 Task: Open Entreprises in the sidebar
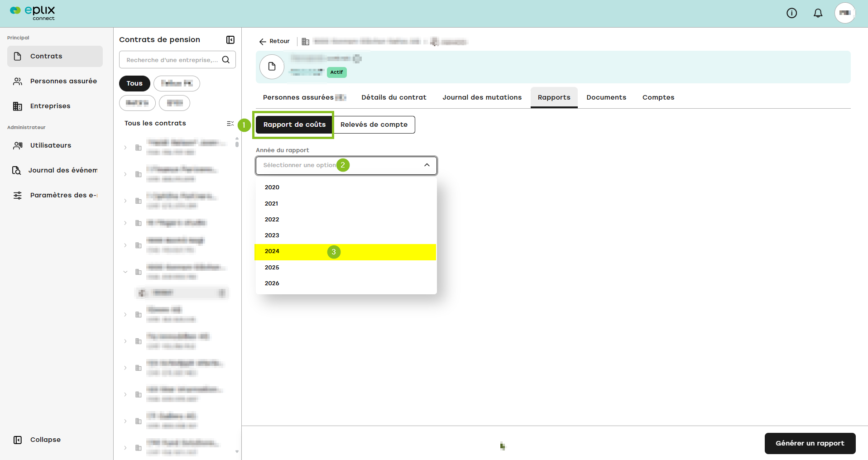(x=55, y=106)
